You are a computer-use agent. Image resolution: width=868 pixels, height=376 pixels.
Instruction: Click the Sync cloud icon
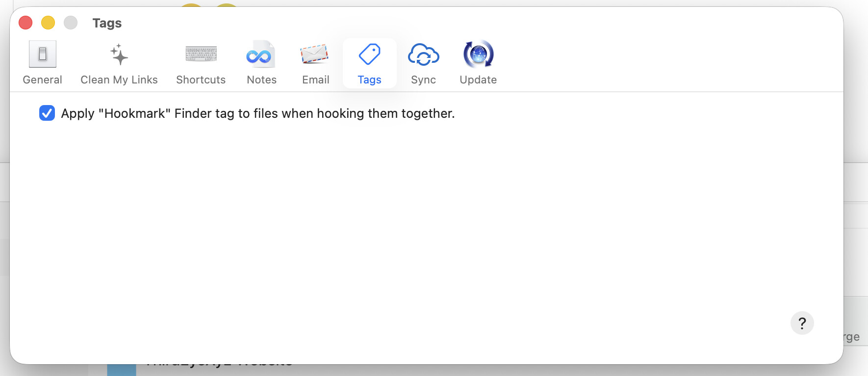click(423, 54)
